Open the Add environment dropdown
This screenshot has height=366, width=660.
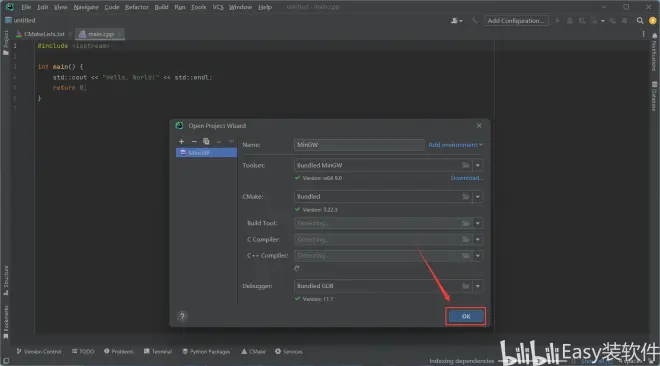click(455, 145)
